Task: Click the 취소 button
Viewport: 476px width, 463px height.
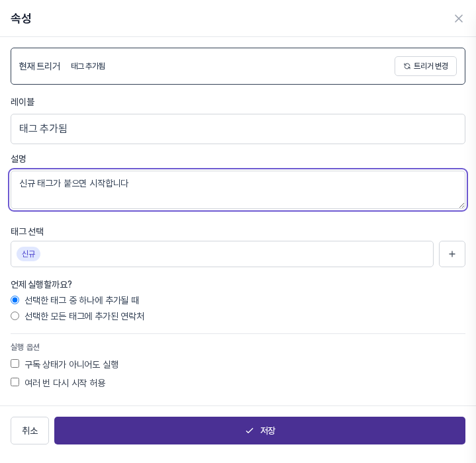Action: [30, 431]
